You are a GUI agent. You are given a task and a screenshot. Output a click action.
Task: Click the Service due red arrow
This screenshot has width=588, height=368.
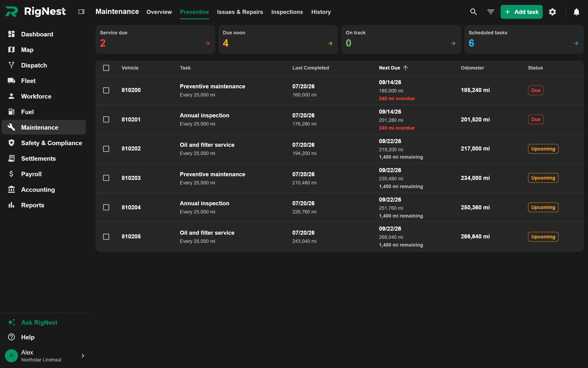pyautogui.click(x=207, y=43)
